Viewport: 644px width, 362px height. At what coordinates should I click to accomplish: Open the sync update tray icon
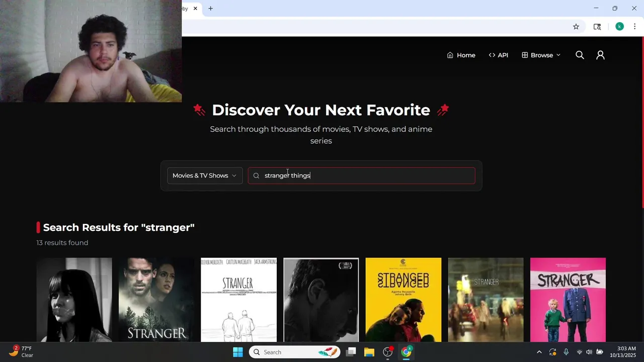point(552,352)
